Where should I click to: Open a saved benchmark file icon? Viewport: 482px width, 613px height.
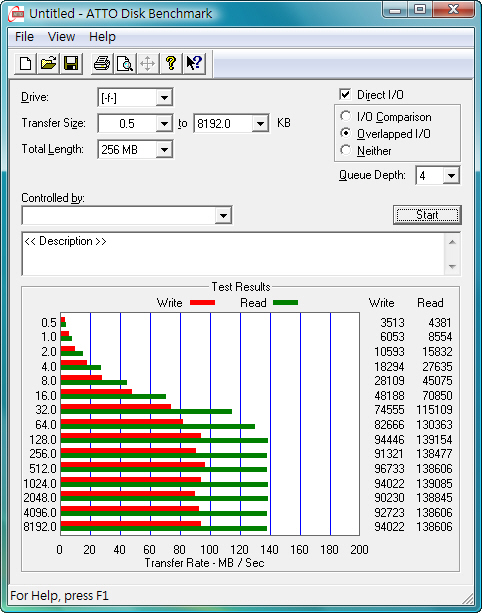pos(48,63)
